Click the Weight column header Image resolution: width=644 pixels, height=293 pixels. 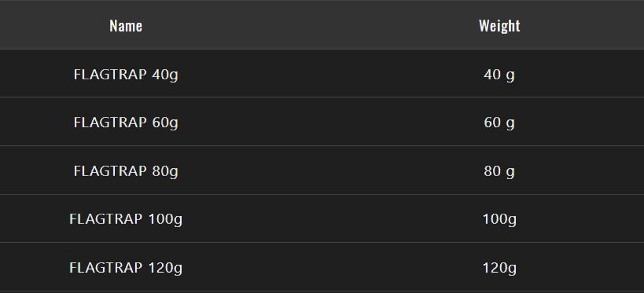click(x=499, y=26)
